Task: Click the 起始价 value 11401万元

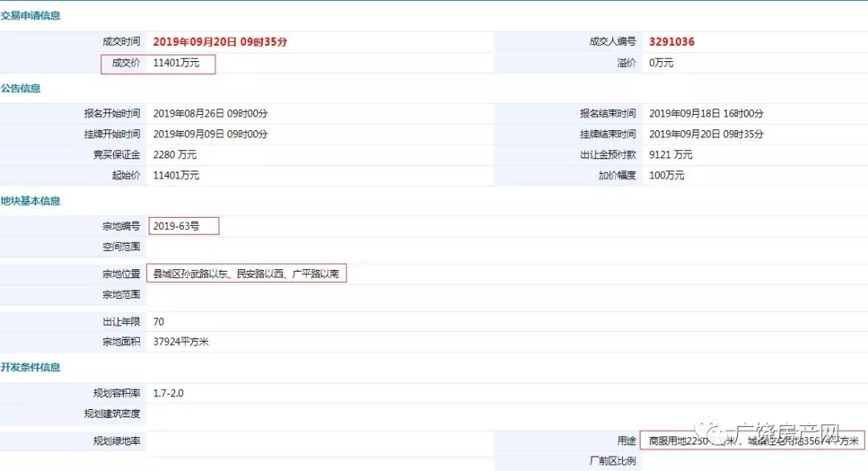Action: (x=176, y=175)
